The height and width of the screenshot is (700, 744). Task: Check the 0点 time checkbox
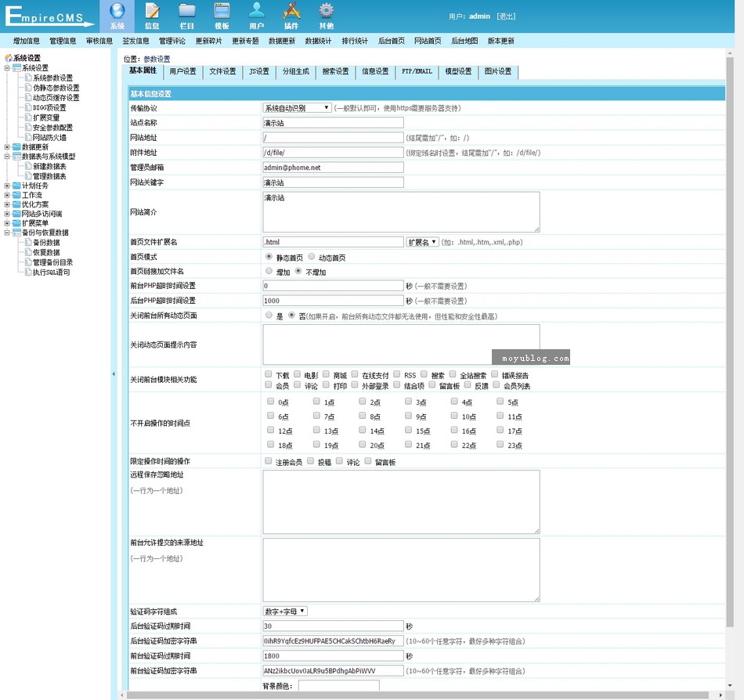click(x=270, y=401)
